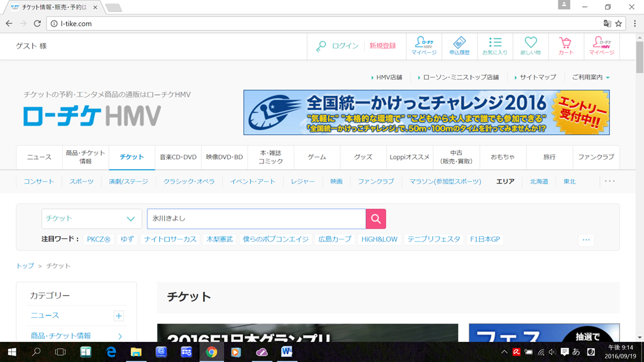This screenshot has width=644, height=362.
Task: Expand ニュース category with plus icon
Action: (x=119, y=315)
